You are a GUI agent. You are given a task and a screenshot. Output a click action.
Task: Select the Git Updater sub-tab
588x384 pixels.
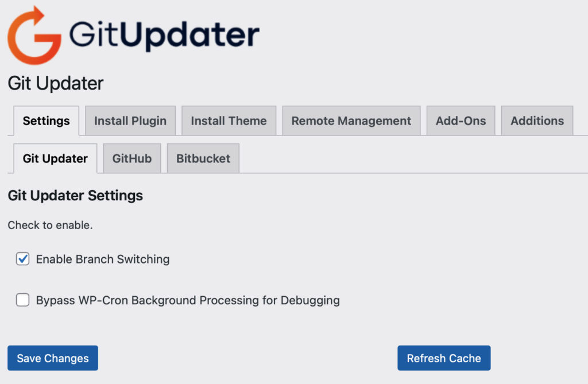[55, 158]
